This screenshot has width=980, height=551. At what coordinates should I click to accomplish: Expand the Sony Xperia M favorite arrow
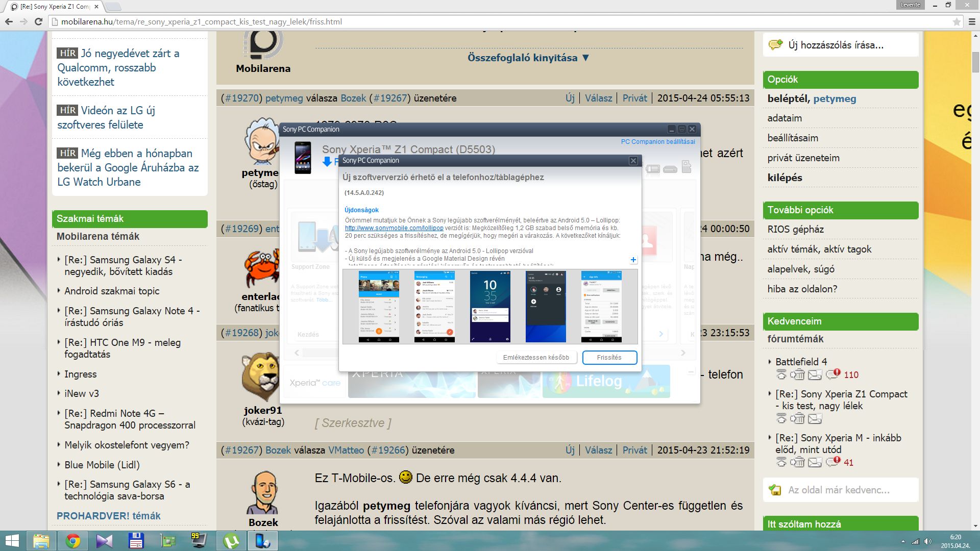pyautogui.click(x=770, y=438)
